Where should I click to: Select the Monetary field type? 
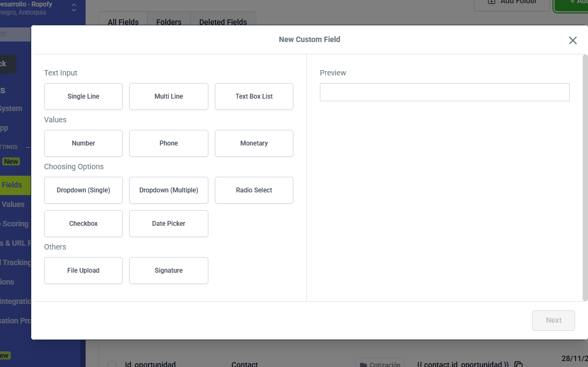[254, 143]
